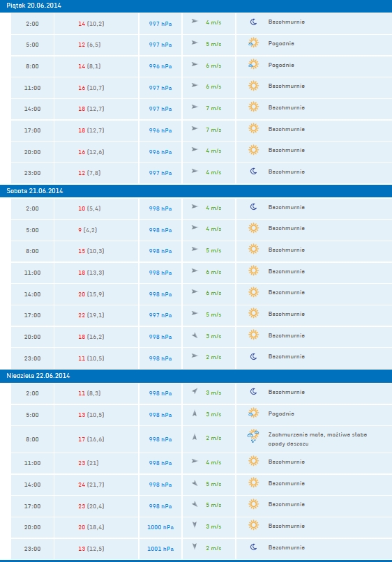Click the downward wind arrow at Sunday 20:00

(x=195, y=525)
